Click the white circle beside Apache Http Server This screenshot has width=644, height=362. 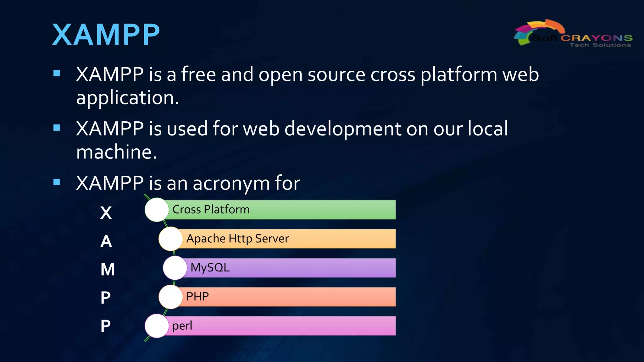171,239
